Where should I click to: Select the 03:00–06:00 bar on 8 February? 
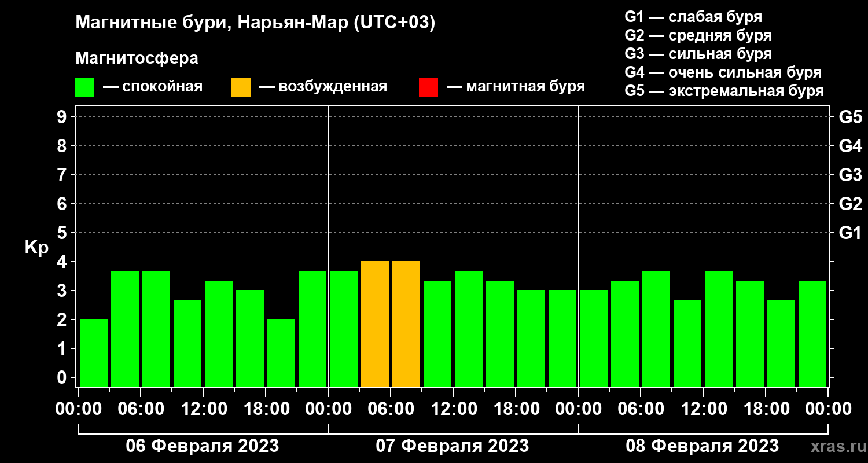[625, 333]
